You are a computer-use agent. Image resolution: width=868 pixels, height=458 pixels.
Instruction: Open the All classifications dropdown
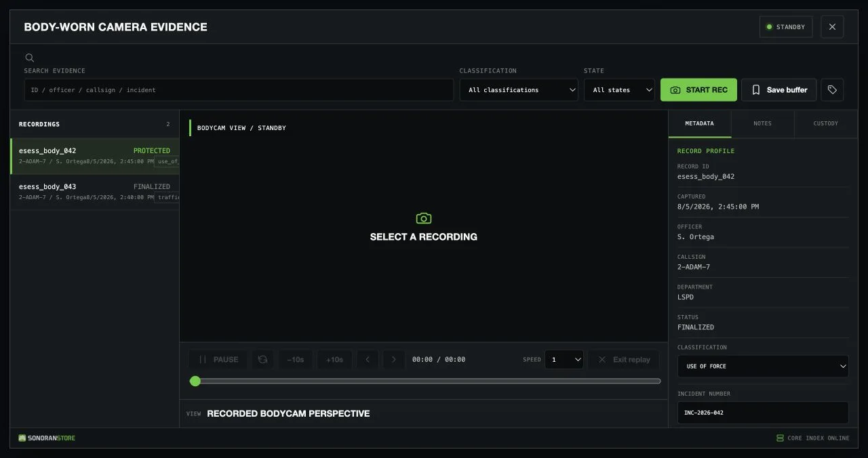click(x=519, y=90)
